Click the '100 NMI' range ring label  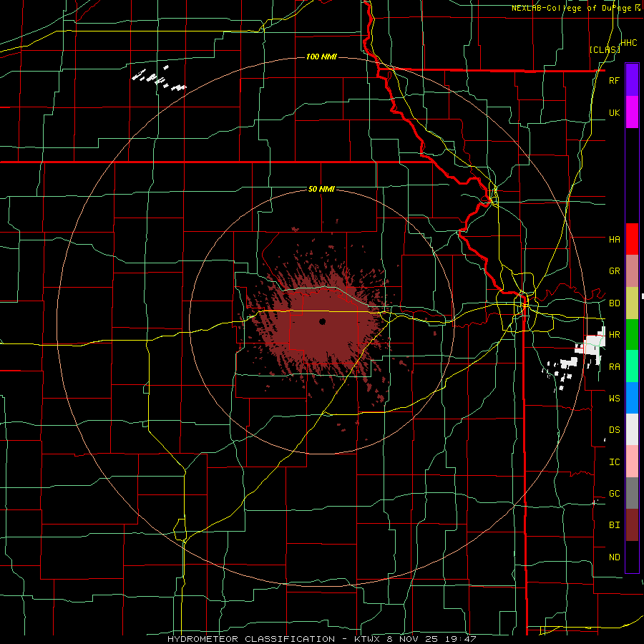321,57
